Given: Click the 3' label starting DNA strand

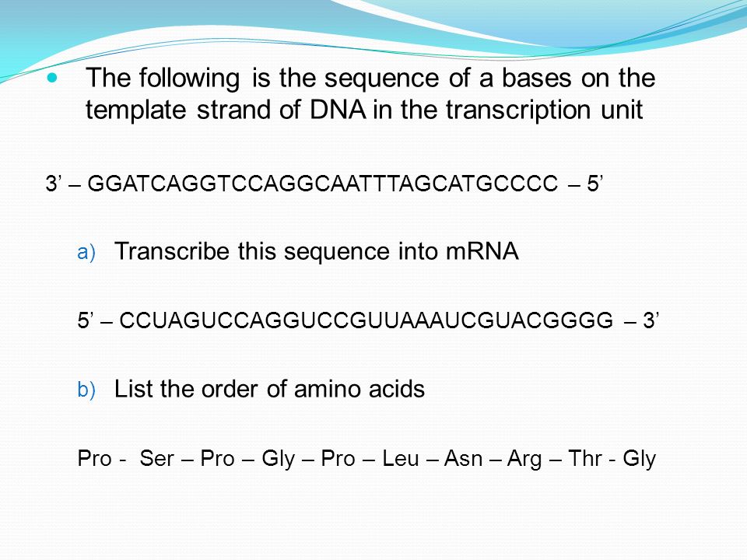Looking at the screenshot, I should point(52,184).
